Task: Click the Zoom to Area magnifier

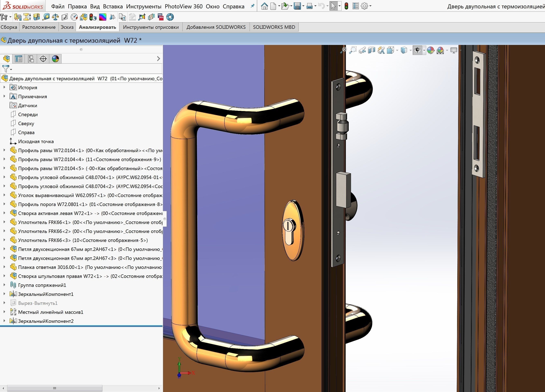Action: [353, 50]
